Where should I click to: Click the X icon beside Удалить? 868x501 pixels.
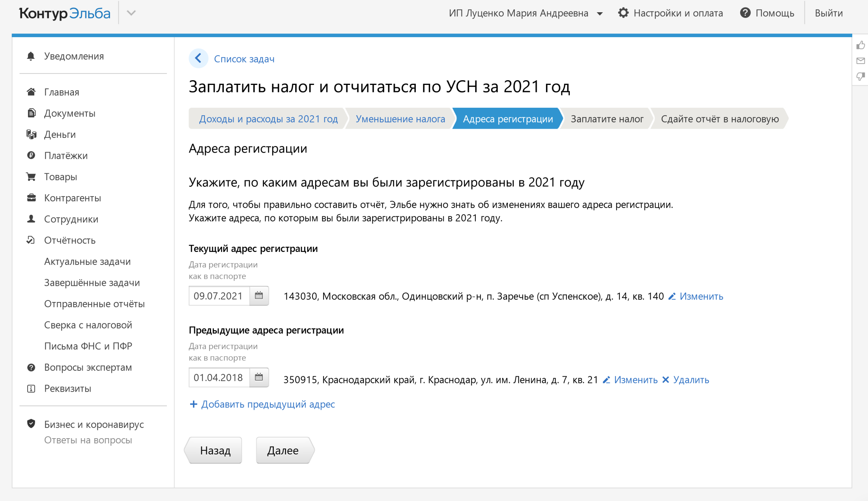[666, 380]
